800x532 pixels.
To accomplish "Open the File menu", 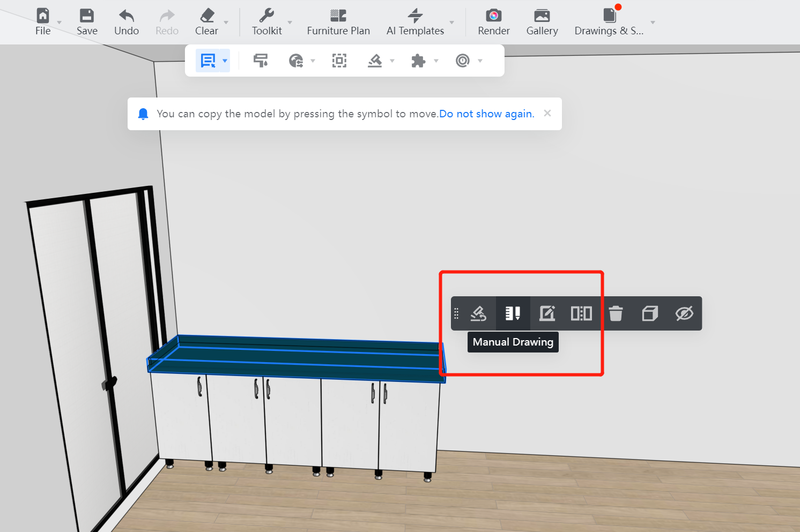I will pos(43,22).
